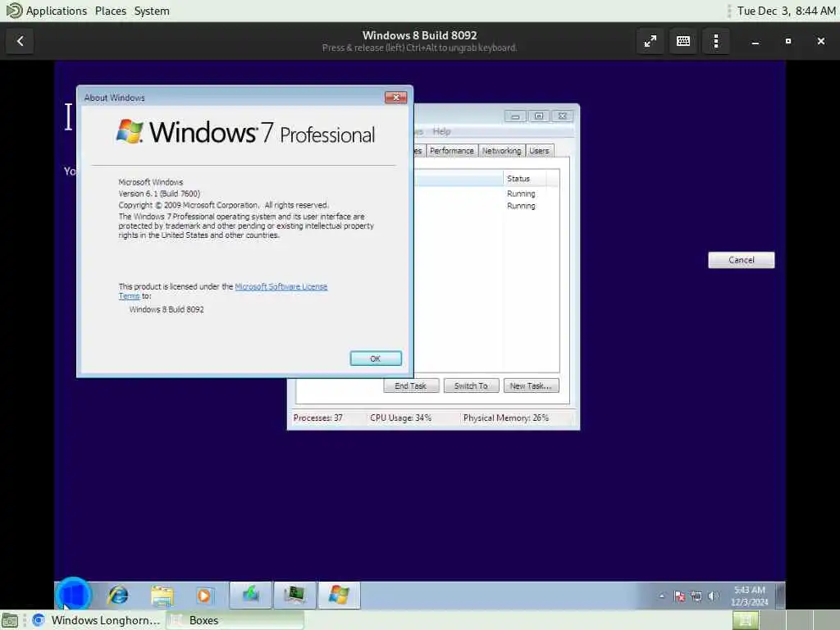Maximize the Task Manager window
Screen dimensions: 840x630
point(539,116)
